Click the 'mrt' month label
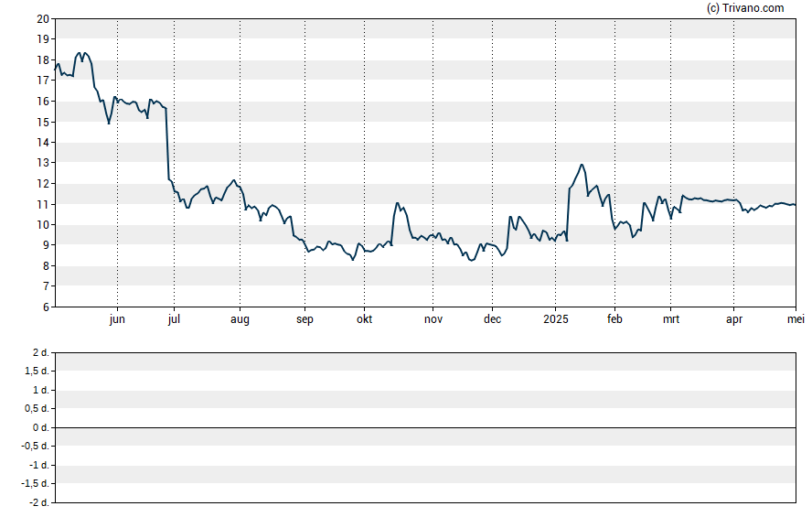The image size is (812, 517). (x=670, y=319)
